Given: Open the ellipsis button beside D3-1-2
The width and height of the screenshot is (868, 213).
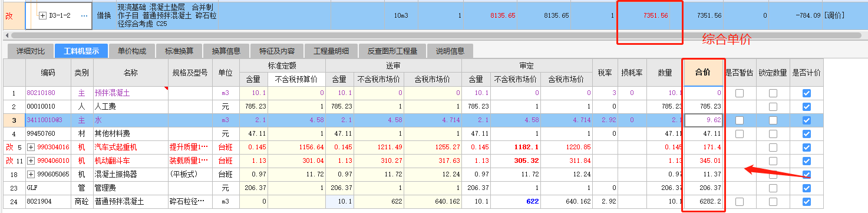Looking at the screenshot, I should (x=84, y=15).
